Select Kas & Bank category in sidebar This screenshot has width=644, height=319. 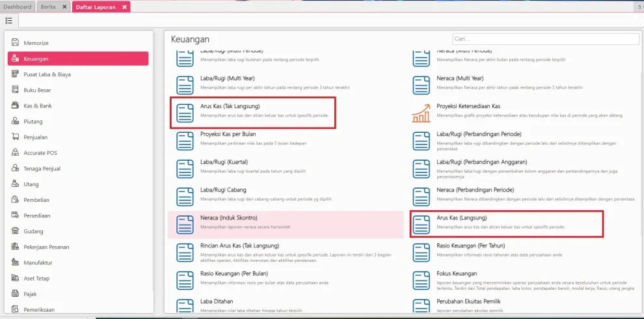[x=38, y=105]
